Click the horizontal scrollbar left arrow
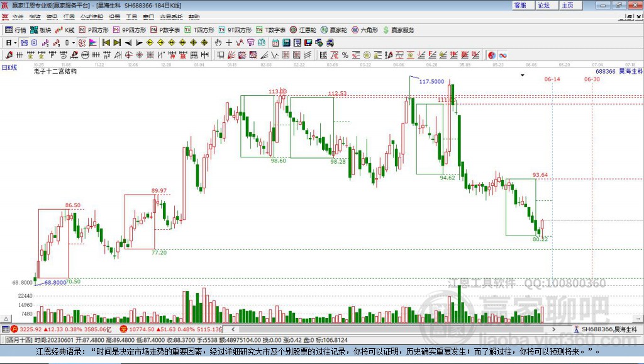644x364 pixels. pyautogui.click(x=233, y=329)
